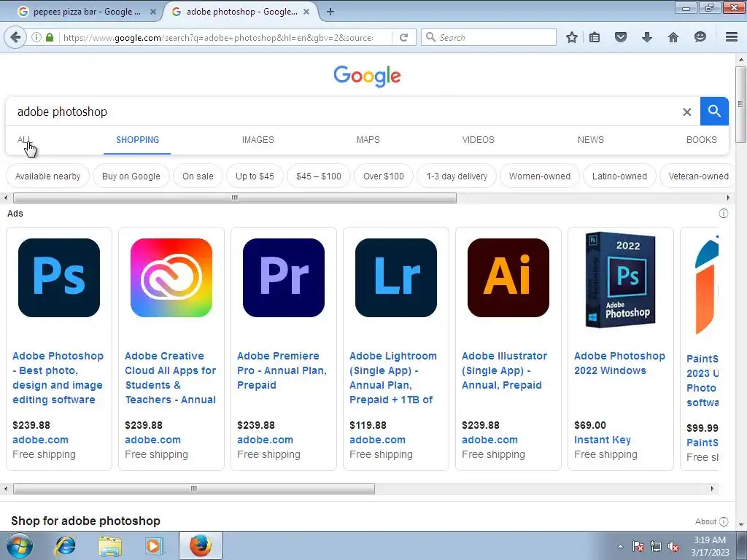Image resolution: width=747 pixels, height=560 pixels.
Task: Open the VIDEOS tab
Action: tap(479, 140)
